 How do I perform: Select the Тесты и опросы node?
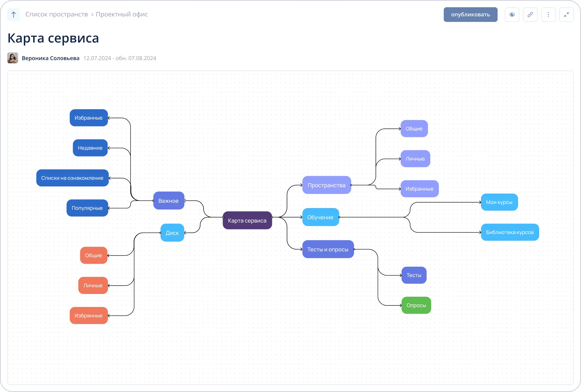[x=328, y=249]
